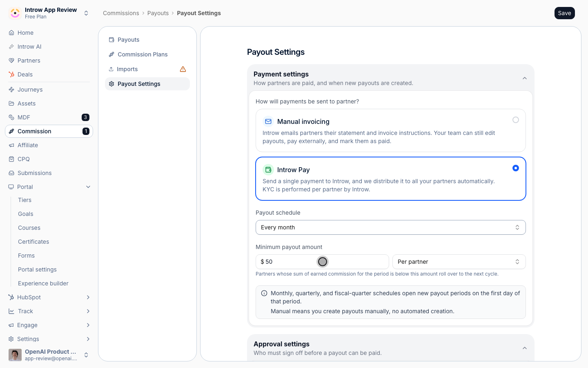Open the Tiers portal page

(25, 200)
